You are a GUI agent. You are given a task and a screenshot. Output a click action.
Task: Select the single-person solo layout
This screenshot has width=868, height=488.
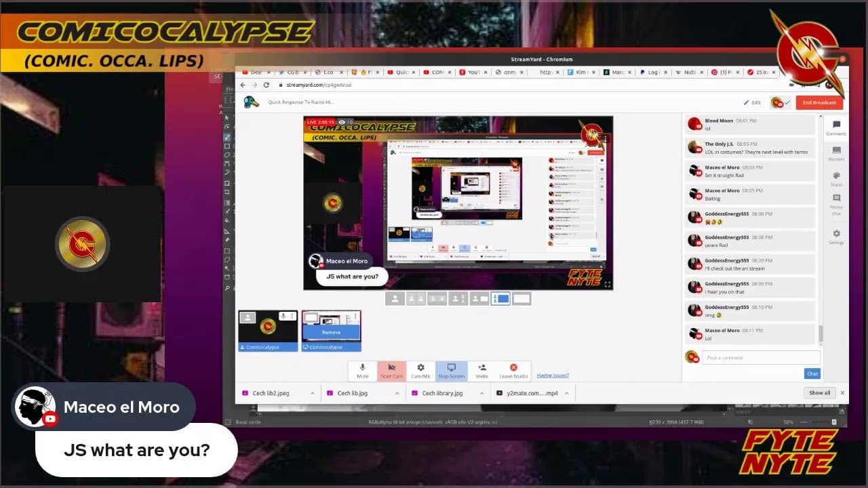[x=395, y=299]
